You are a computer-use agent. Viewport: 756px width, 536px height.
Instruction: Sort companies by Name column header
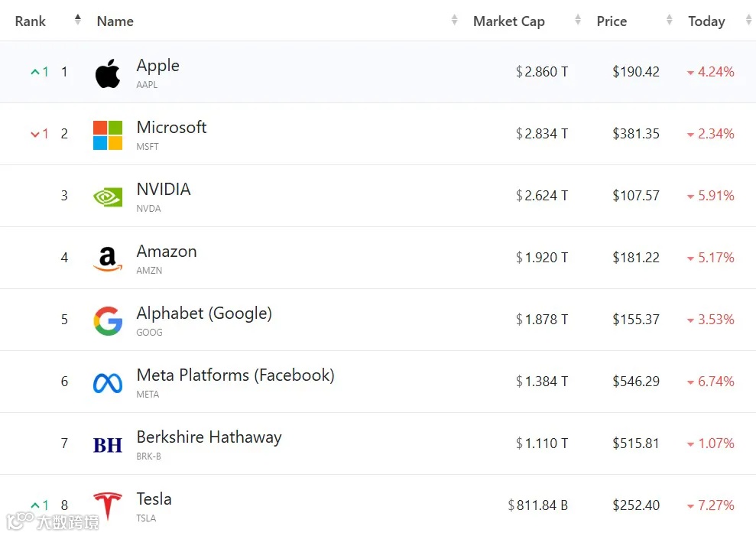coord(115,21)
